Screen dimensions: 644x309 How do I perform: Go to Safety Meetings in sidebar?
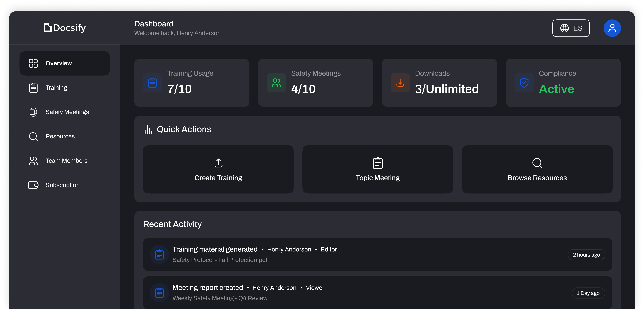click(x=67, y=112)
